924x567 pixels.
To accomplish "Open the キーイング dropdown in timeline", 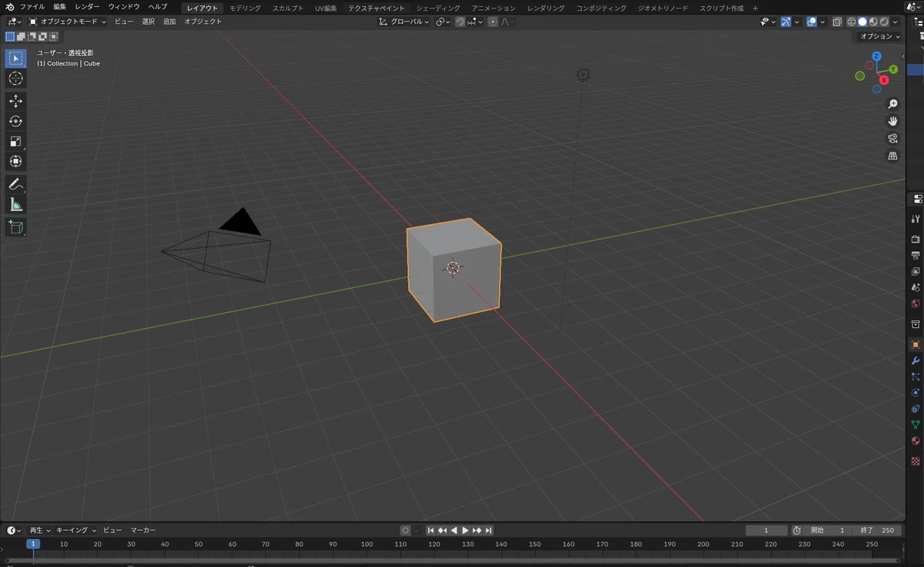I will pyautogui.click(x=76, y=530).
